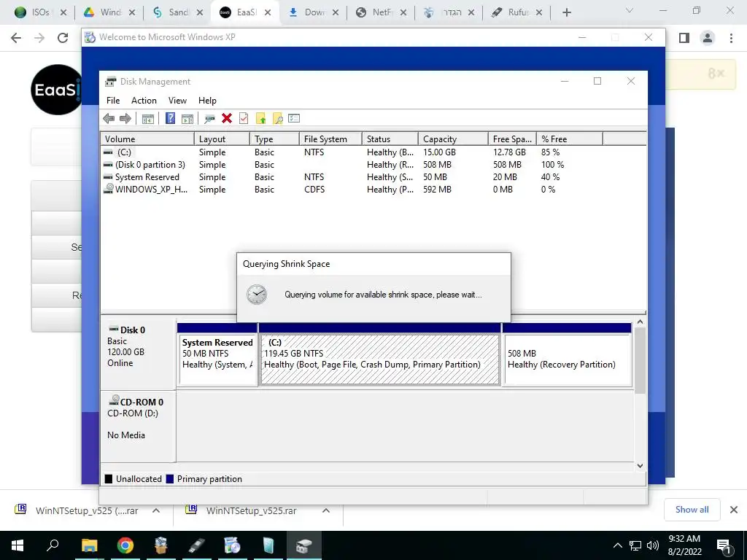The height and width of the screenshot is (560, 747).
Task: Sort by the Volume column header
Action: (x=147, y=139)
